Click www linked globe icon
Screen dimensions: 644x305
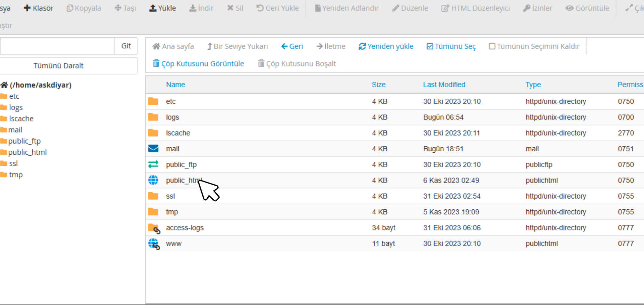point(154,244)
